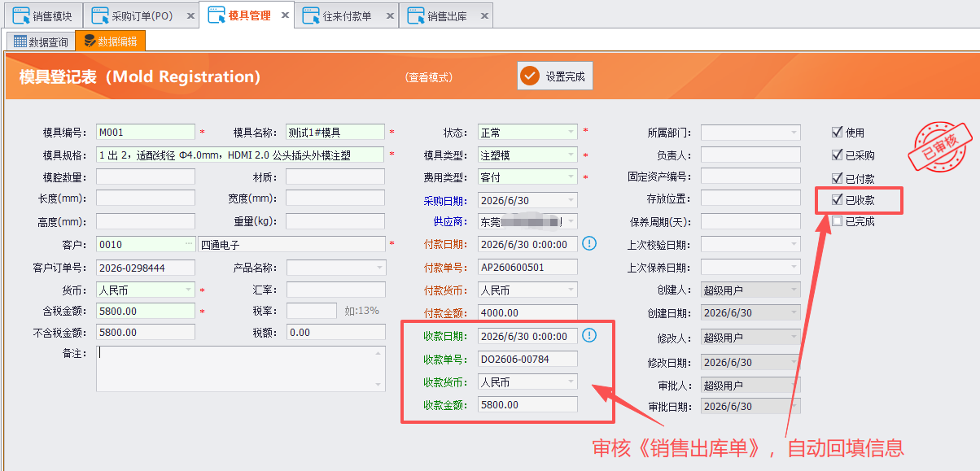Screen dimensions: 980x471
Task: Open the 收款货币 dropdown
Action: [571, 382]
